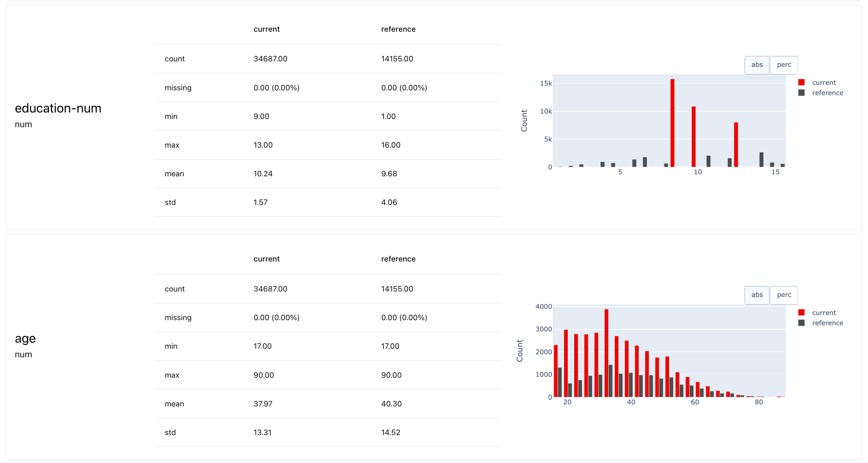The image size is (868, 463).
Task: Click age table current column header
Action: (266, 259)
